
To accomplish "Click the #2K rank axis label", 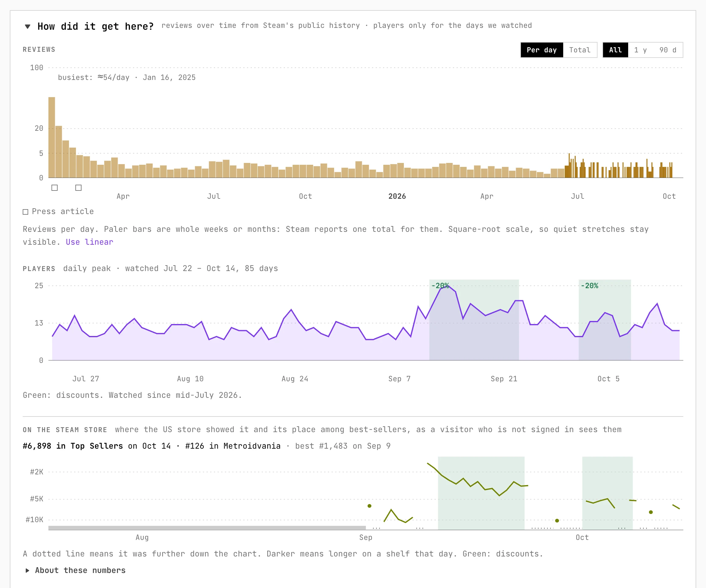I will pos(37,472).
